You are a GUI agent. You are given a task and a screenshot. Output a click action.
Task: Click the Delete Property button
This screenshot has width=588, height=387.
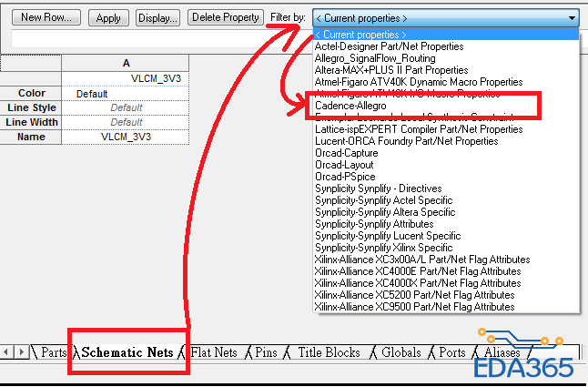(x=226, y=17)
